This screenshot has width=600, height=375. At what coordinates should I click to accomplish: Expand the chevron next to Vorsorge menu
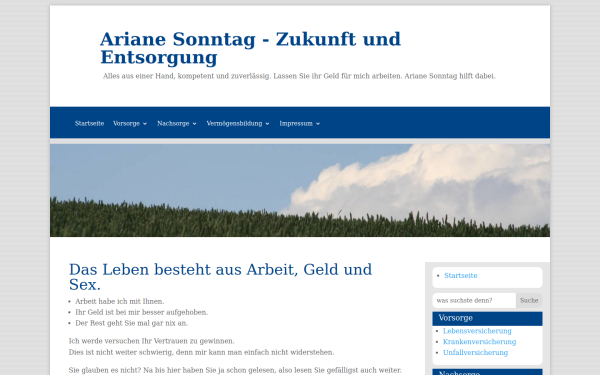145,124
